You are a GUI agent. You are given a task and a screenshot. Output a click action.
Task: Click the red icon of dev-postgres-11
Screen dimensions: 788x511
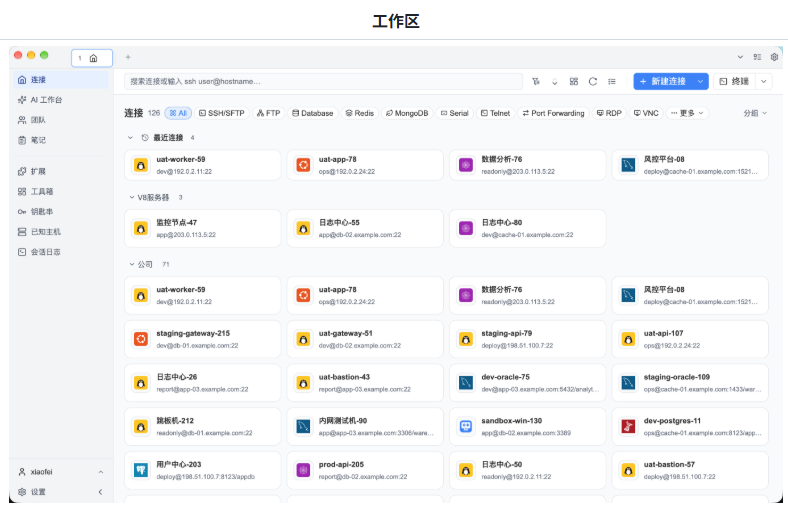[628, 427]
